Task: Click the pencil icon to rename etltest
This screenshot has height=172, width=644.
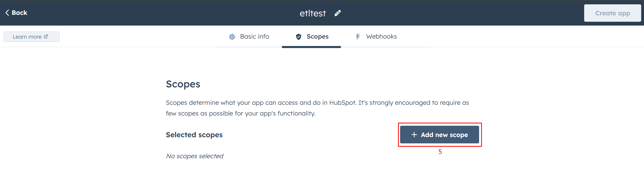Action: (x=337, y=13)
